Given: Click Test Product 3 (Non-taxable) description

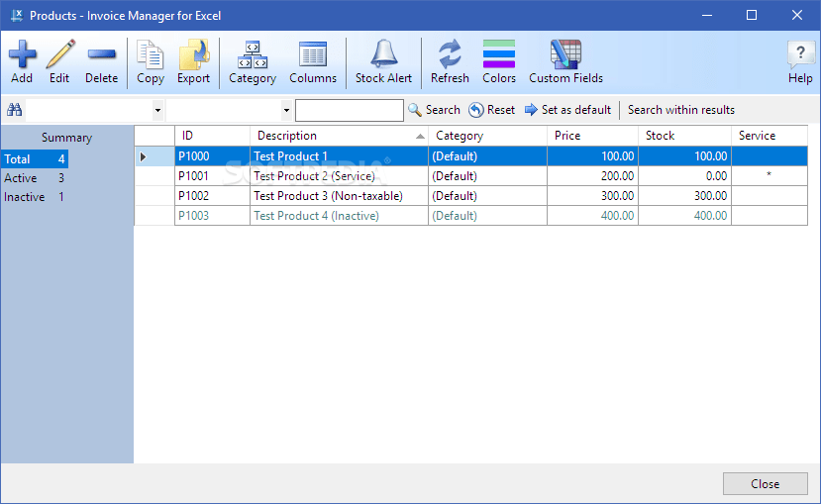Looking at the screenshot, I should [339, 196].
